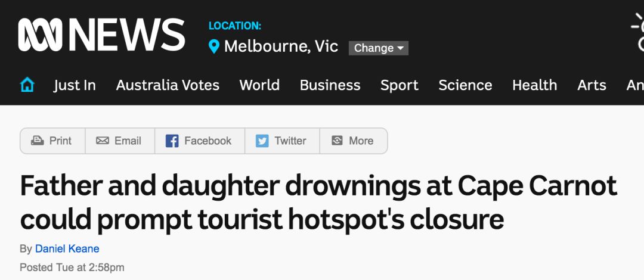Open author Daniel Keane's profile link
Screen dimensions: 644x280
[67, 249]
